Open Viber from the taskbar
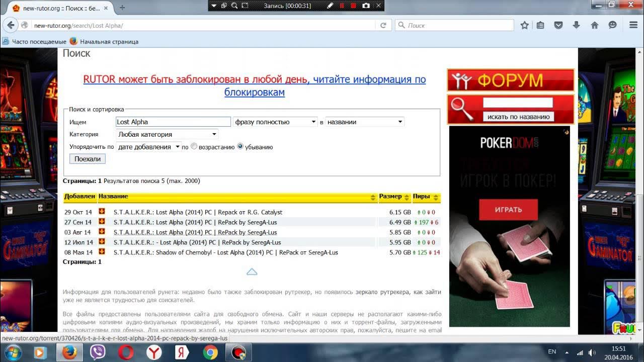644x362 pixels. coord(98,352)
